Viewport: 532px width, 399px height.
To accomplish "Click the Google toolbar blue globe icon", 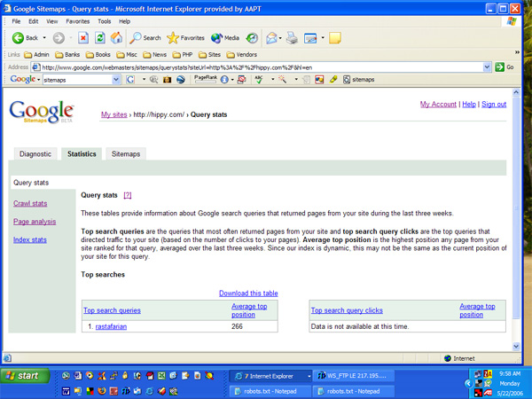I will tap(181, 80).
